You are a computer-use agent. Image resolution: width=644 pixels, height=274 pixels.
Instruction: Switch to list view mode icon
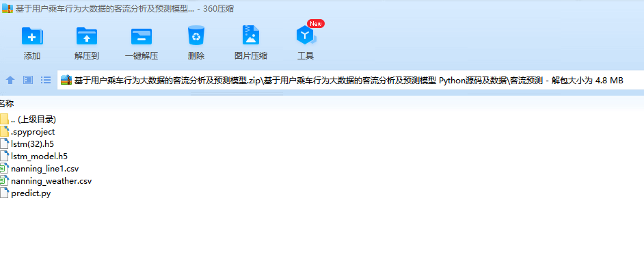point(46,80)
